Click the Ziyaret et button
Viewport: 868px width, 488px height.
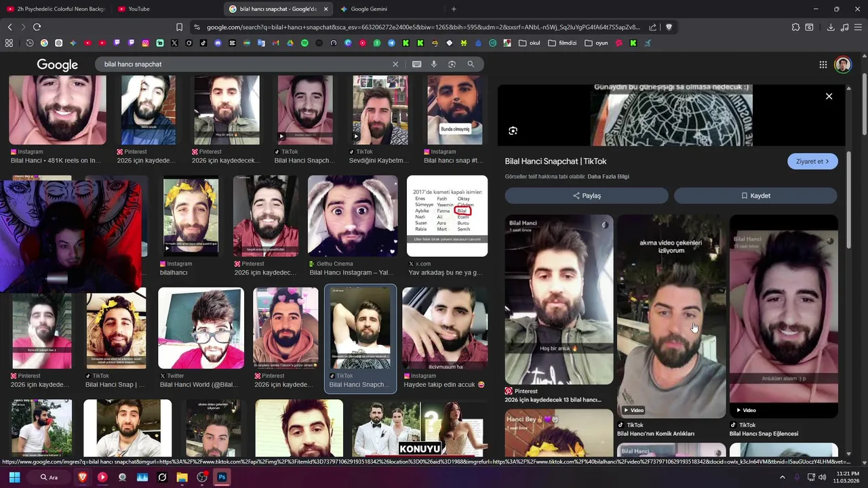tap(812, 161)
